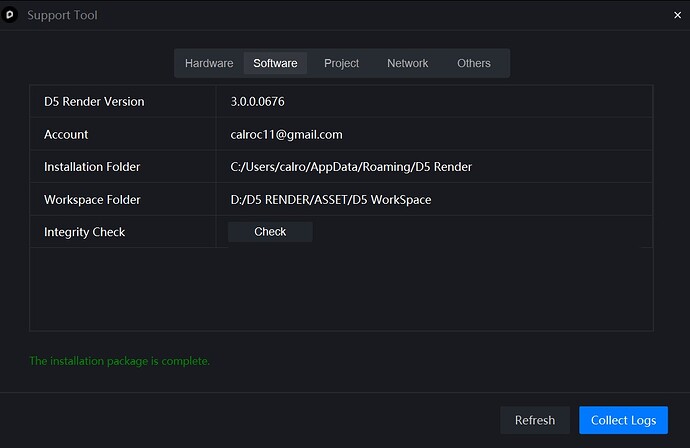Run the Integrity Check with Check button
690x448 pixels.
pos(270,232)
